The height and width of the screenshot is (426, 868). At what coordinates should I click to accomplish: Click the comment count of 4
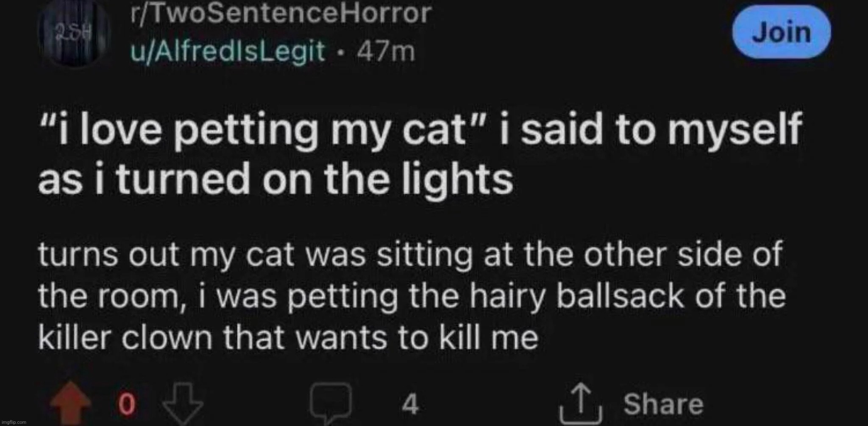pyautogui.click(x=410, y=404)
